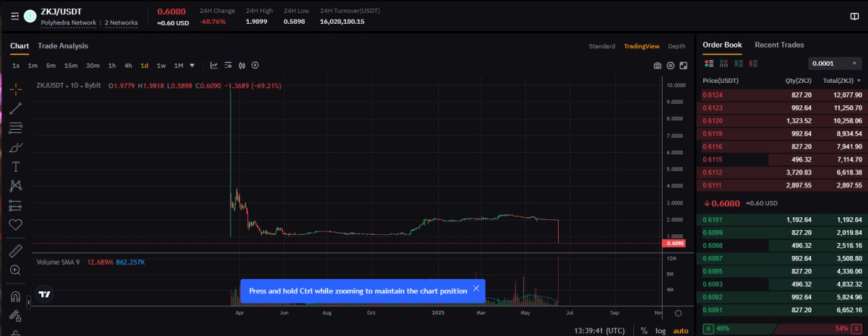Set timeframe to 30m
The image size is (868, 336).
pos(93,66)
